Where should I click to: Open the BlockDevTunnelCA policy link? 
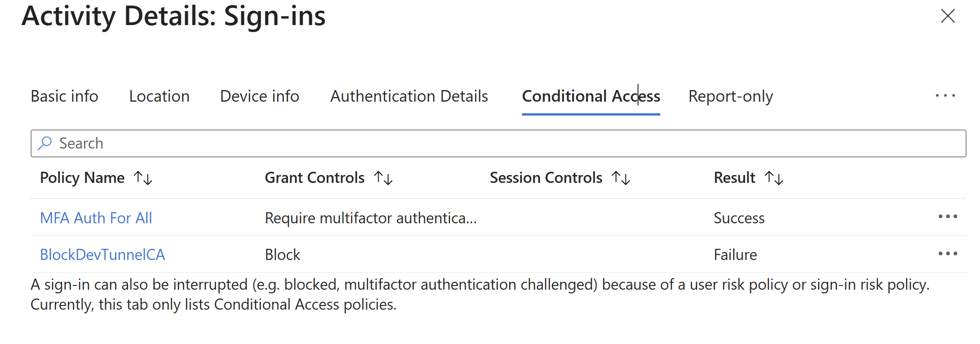pyautogui.click(x=103, y=255)
